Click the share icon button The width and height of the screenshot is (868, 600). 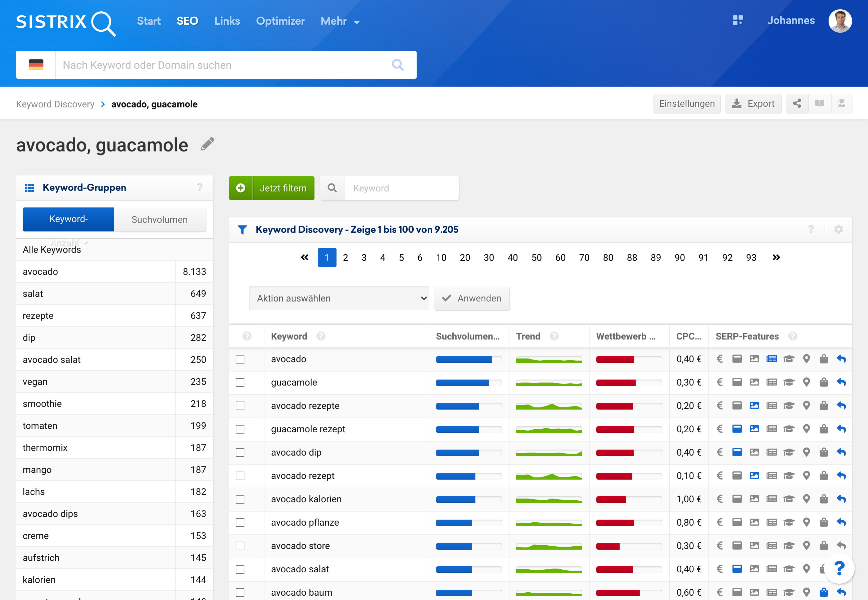(797, 103)
